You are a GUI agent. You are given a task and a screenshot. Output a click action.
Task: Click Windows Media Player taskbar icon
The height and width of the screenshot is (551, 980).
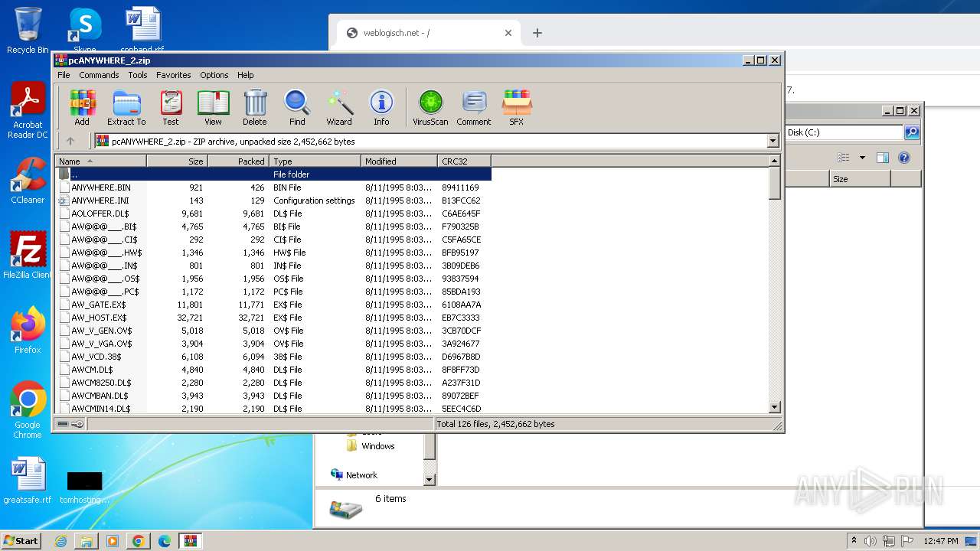113,541
